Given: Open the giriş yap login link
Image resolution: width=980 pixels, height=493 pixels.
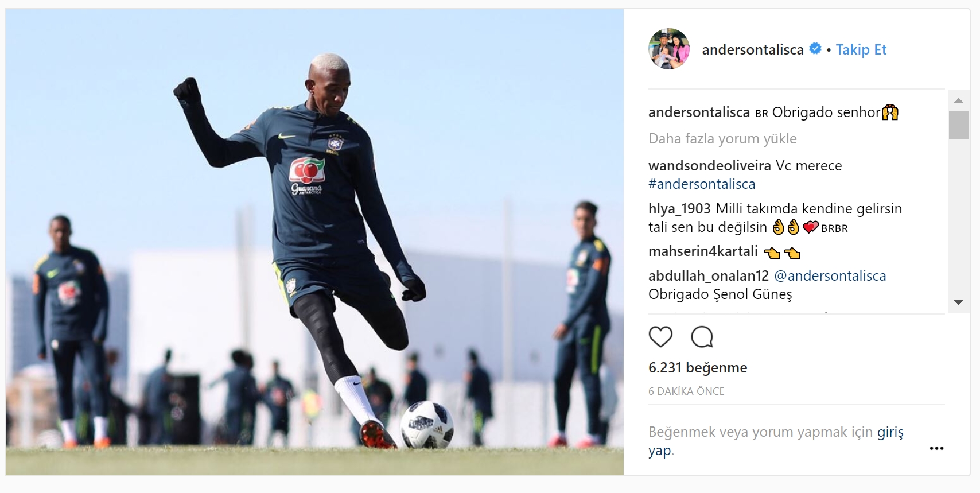Looking at the screenshot, I should 776,441.
